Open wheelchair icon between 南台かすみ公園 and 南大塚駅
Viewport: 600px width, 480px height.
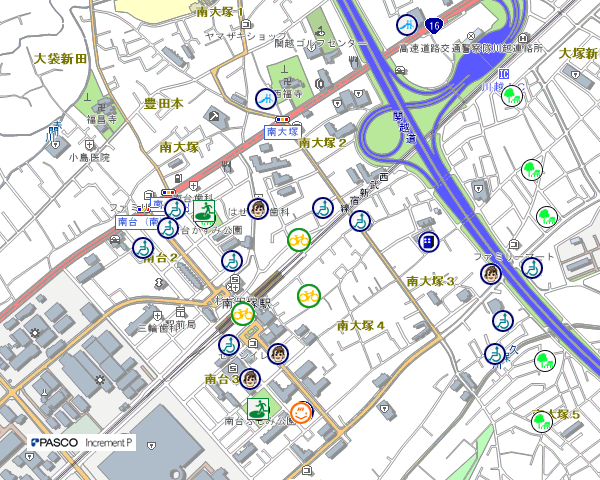(232, 261)
